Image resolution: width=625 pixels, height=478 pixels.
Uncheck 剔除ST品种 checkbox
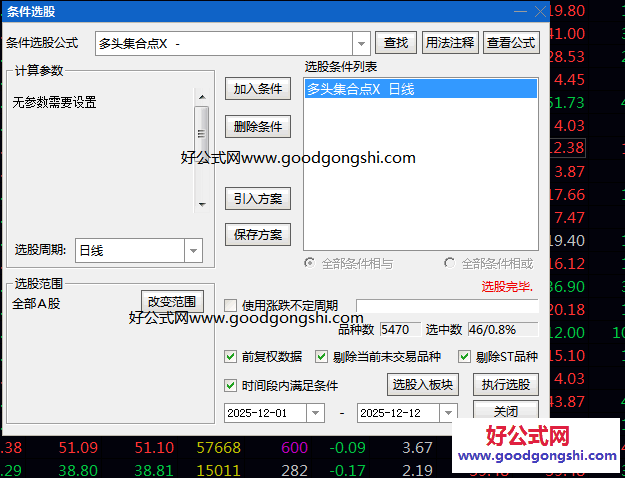[464, 356]
